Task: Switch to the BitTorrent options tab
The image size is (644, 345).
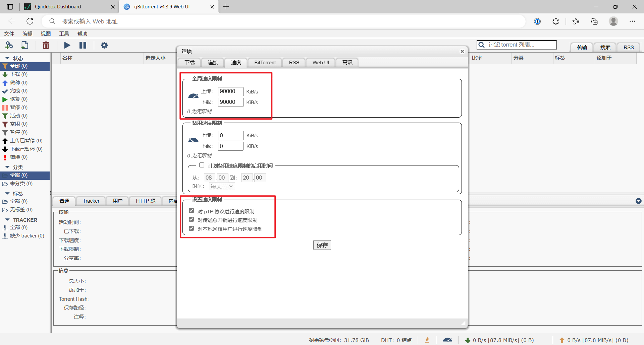Action: click(x=265, y=63)
